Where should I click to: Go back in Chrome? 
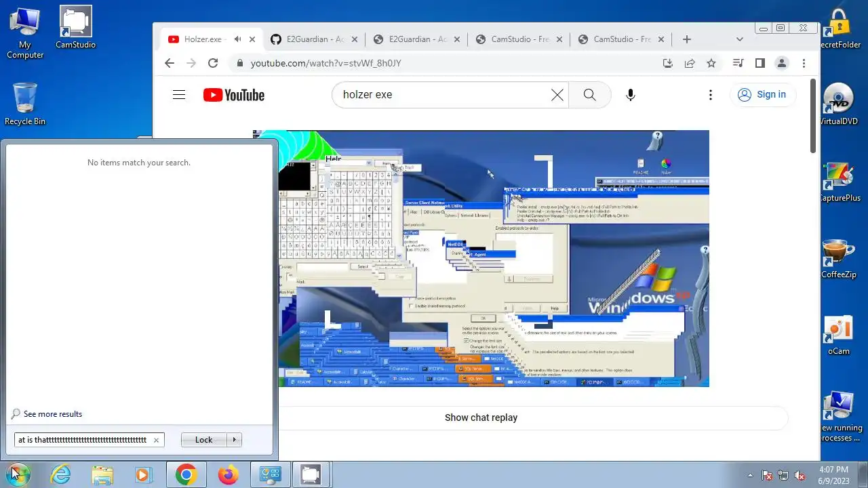[x=170, y=63]
